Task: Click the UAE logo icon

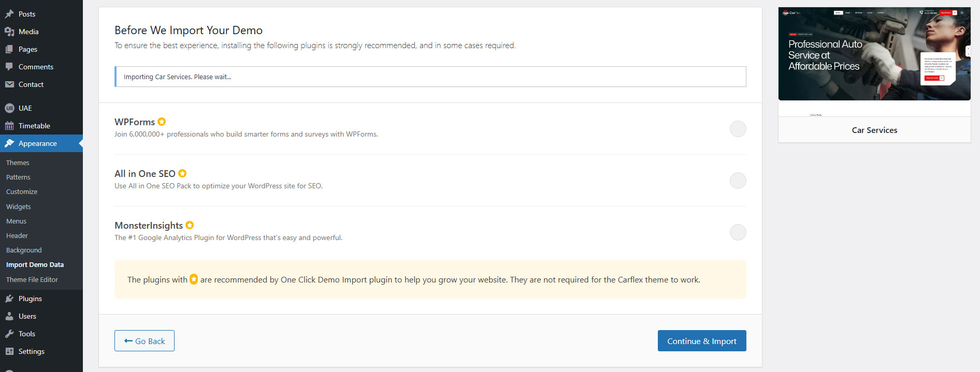Action: [x=9, y=108]
